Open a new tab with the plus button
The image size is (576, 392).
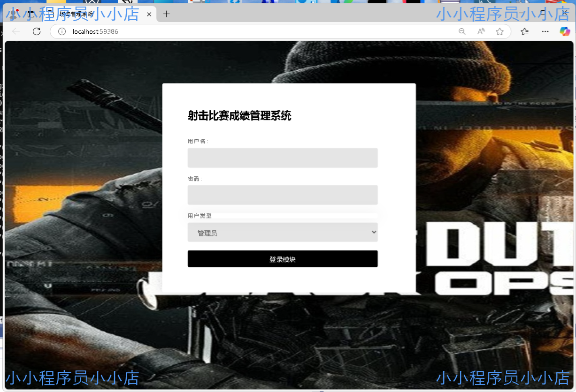click(x=166, y=14)
